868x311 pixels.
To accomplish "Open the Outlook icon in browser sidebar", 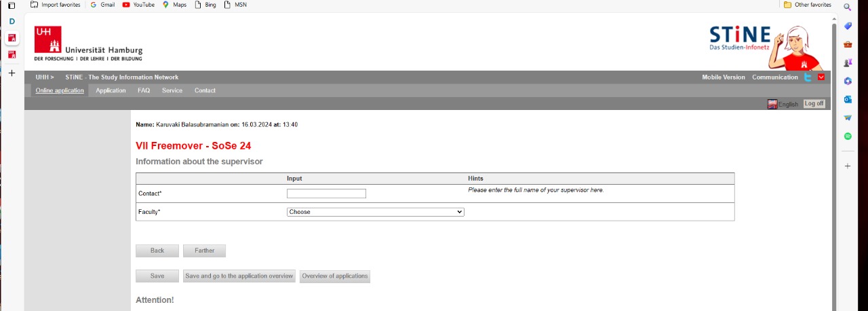I will point(848,99).
